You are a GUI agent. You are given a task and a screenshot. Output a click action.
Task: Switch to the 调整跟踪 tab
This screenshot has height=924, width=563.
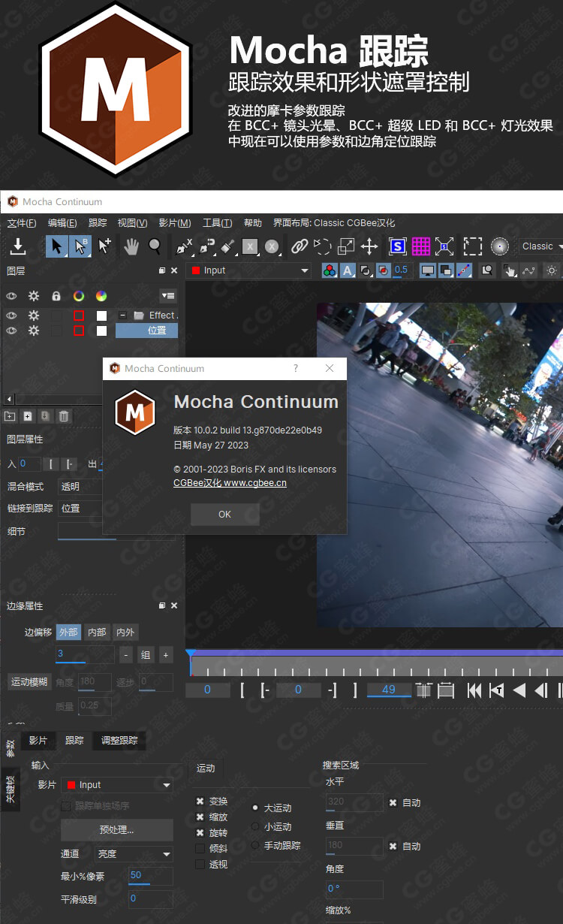coord(119,741)
